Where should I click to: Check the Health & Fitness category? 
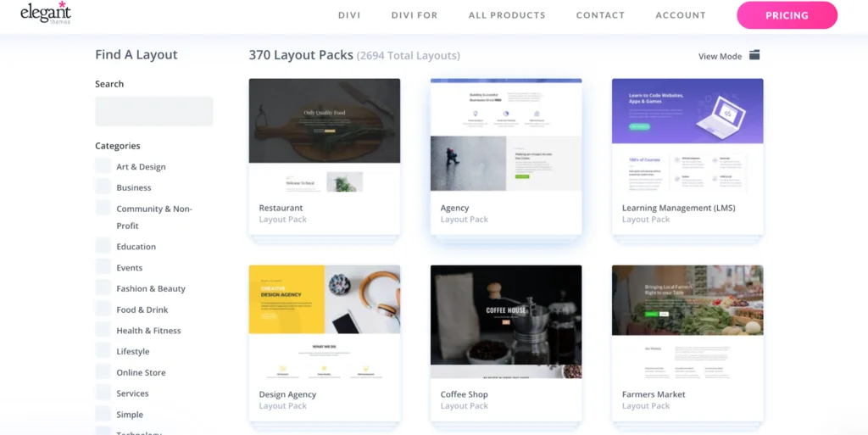103,330
